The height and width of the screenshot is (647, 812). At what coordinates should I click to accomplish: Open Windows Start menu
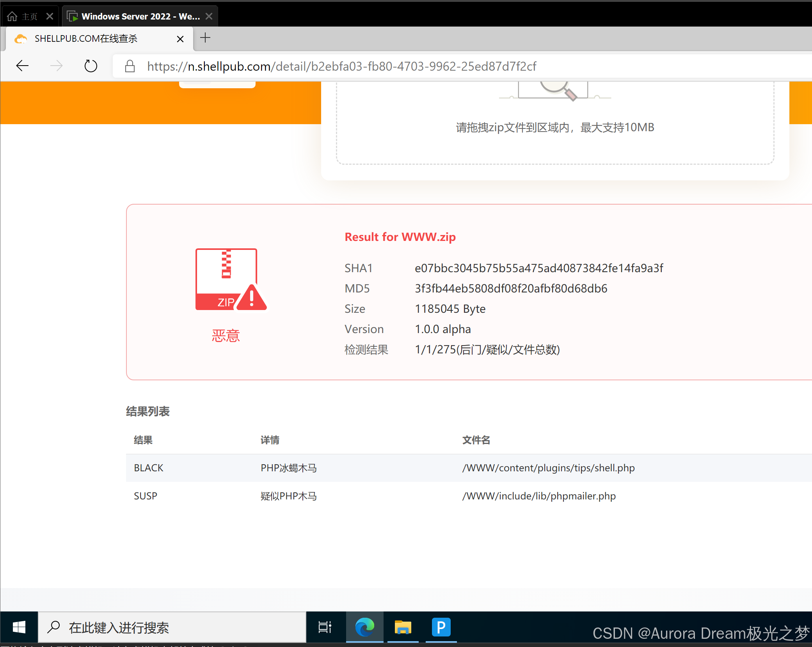point(19,627)
